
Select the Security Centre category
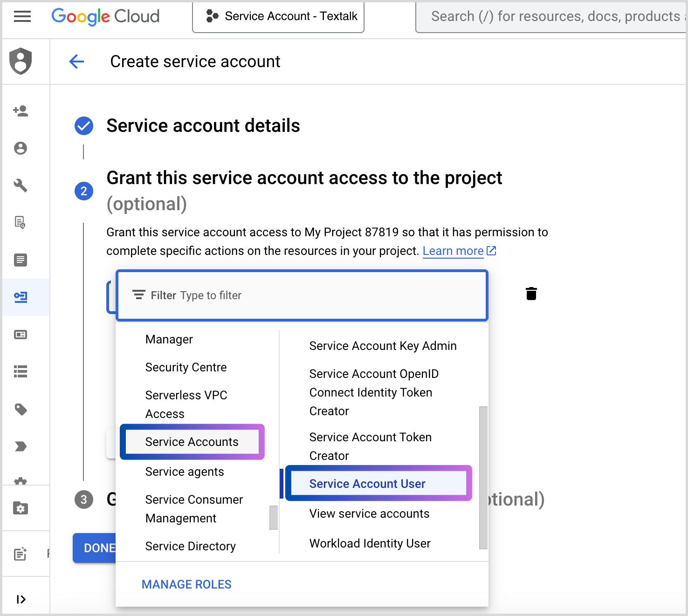(186, 367)
